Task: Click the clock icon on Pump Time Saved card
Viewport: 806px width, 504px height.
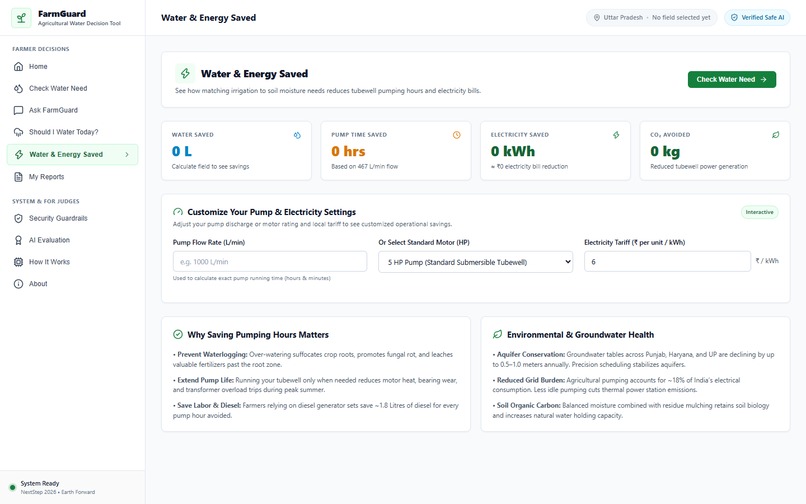Action: tap(456, 135)
